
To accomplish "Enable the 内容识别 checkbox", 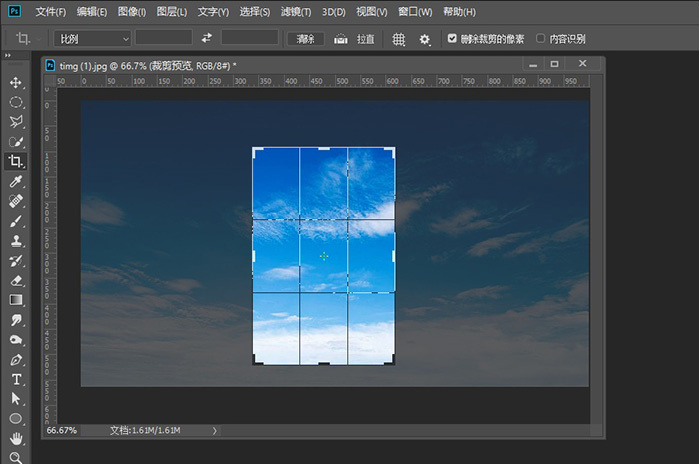I will (x=541, y=38).
